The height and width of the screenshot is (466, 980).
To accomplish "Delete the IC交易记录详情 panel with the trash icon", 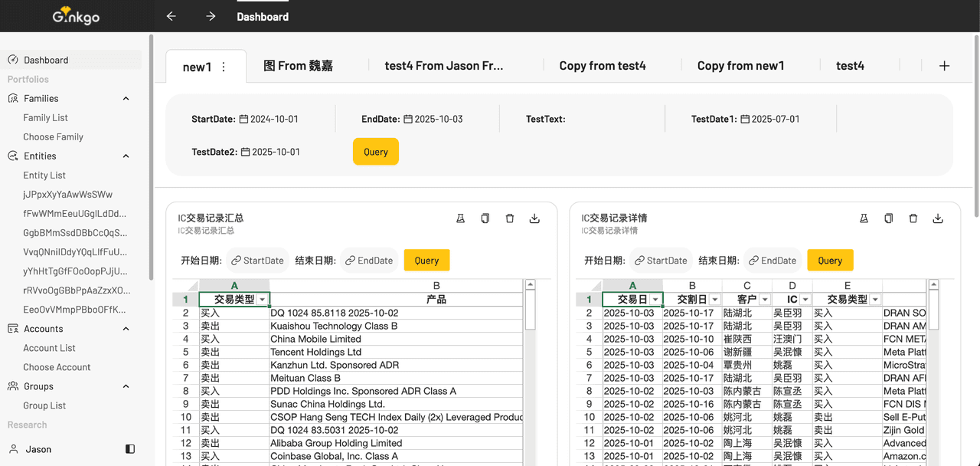I will click(913, 218).
